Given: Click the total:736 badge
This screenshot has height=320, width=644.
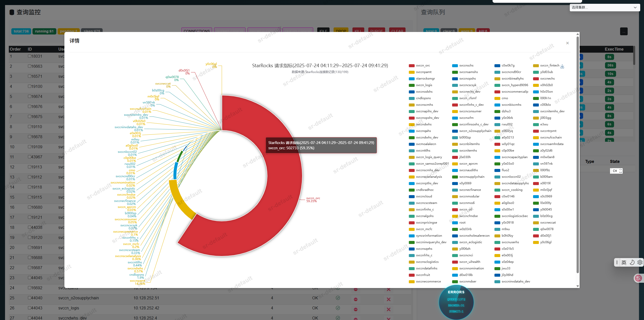Looking at the screenshot, I should click(21, 31).
